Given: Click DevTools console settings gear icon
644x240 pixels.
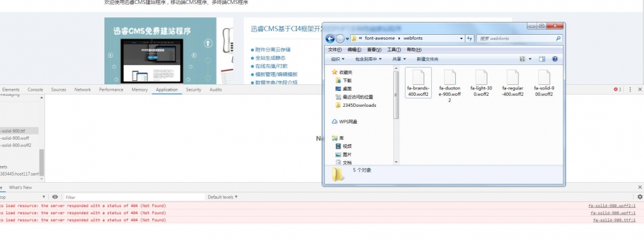Looking at the screenshot, I should coord(639,197).
